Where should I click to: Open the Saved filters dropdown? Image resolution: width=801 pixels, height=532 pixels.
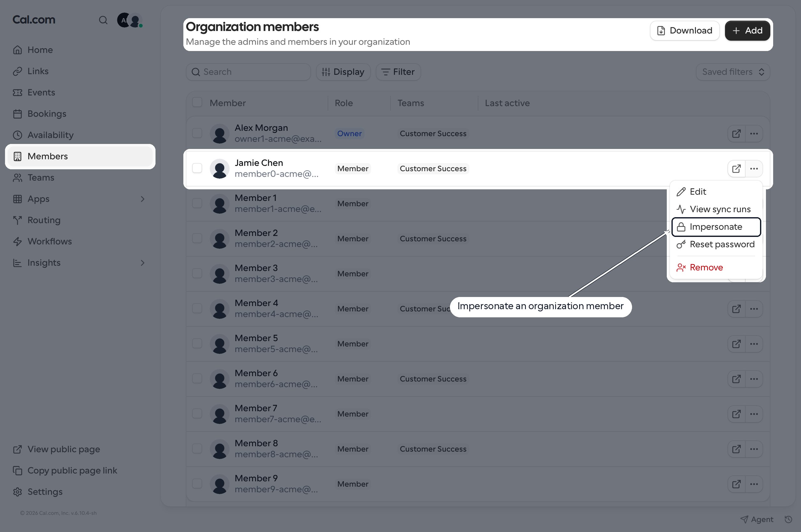(x=733, y=72)
